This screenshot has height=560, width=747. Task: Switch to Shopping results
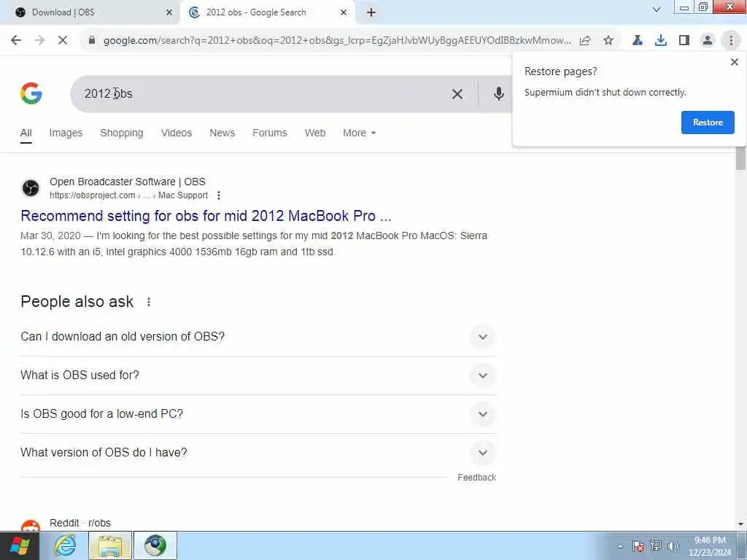122,133
